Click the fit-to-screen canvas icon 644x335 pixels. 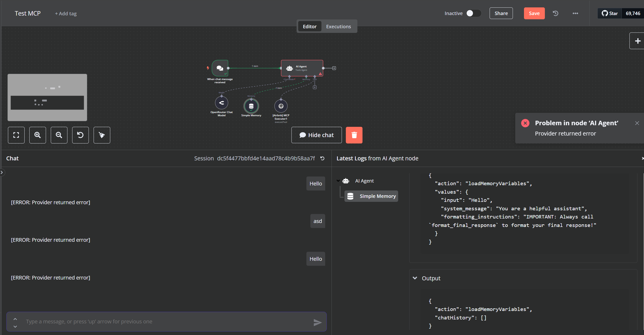point(16,135)
